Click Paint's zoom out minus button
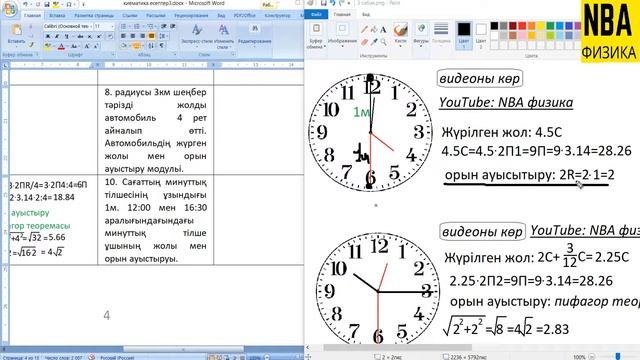 (593, 357)
